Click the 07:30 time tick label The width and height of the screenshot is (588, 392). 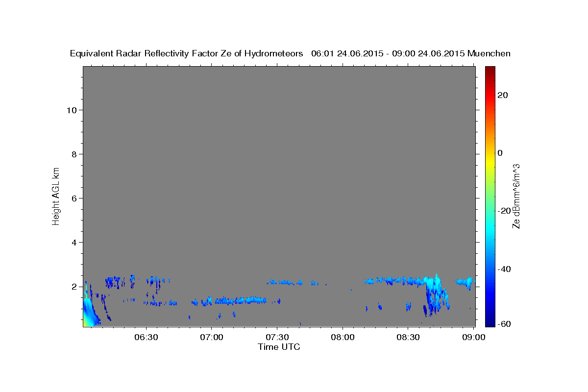(x=277, y=338)
